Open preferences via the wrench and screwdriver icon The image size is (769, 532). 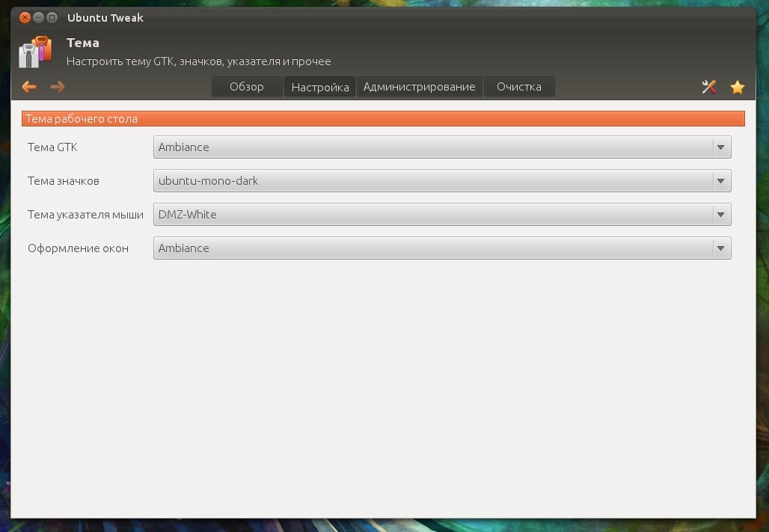click(708, 87)
